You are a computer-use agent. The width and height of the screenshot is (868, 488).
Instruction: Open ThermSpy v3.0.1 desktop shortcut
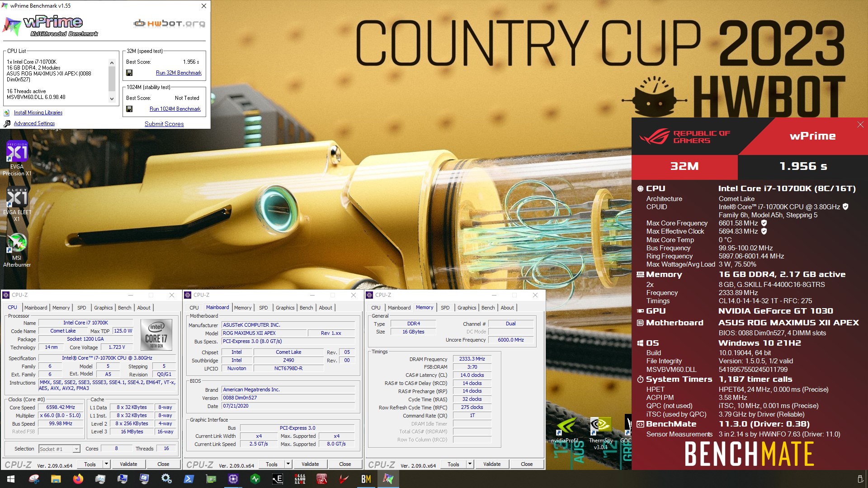coord(601,433)
